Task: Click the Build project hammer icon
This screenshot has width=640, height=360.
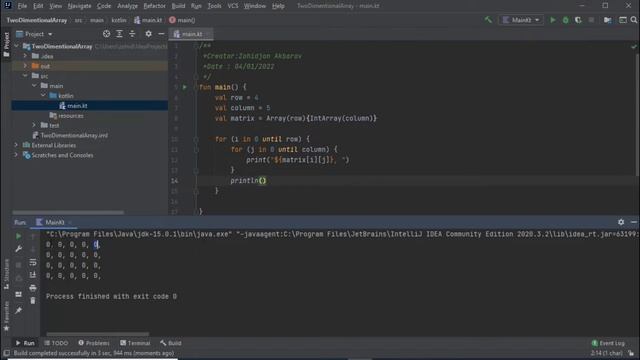Action: pos(488,20)
